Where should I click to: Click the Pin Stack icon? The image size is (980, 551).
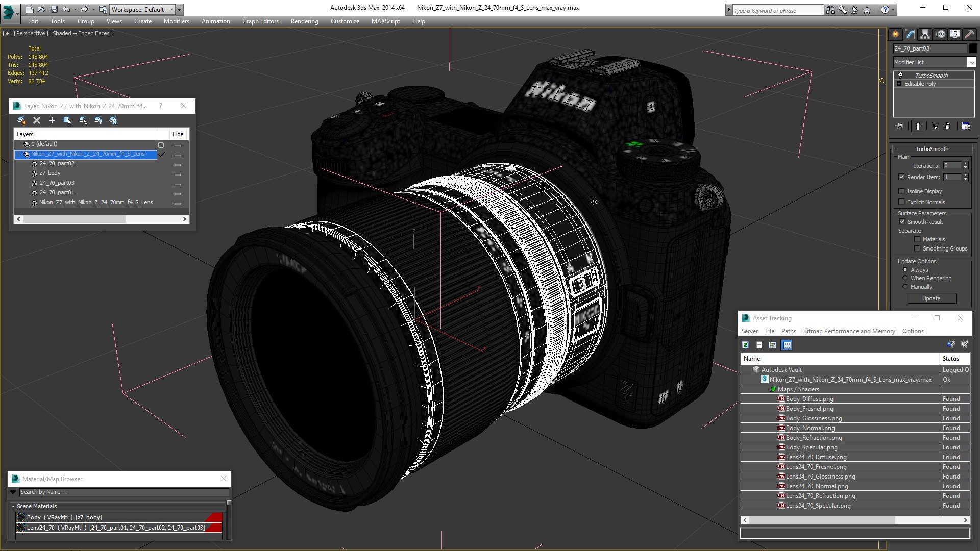tap(899, 126)
